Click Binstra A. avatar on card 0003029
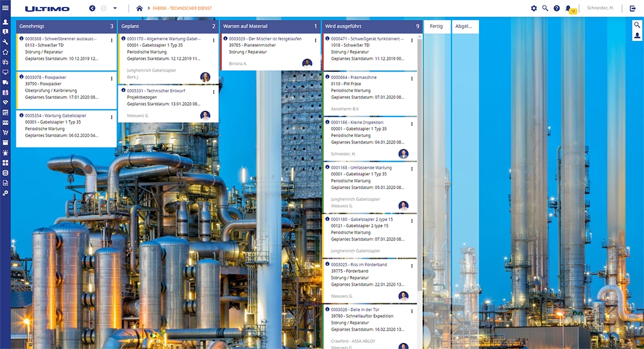 pyautogui.click(x=307, y=63)
